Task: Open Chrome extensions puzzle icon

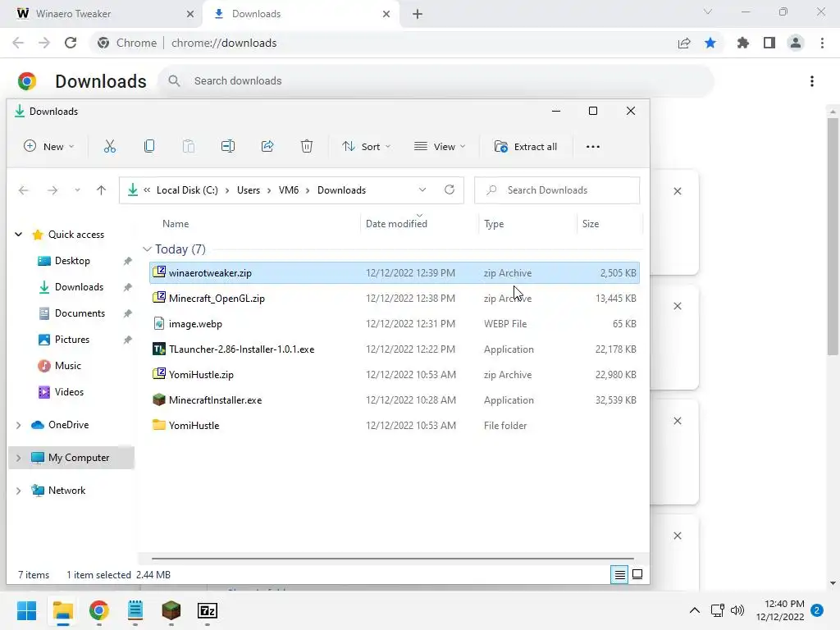Action: (743, 43)
